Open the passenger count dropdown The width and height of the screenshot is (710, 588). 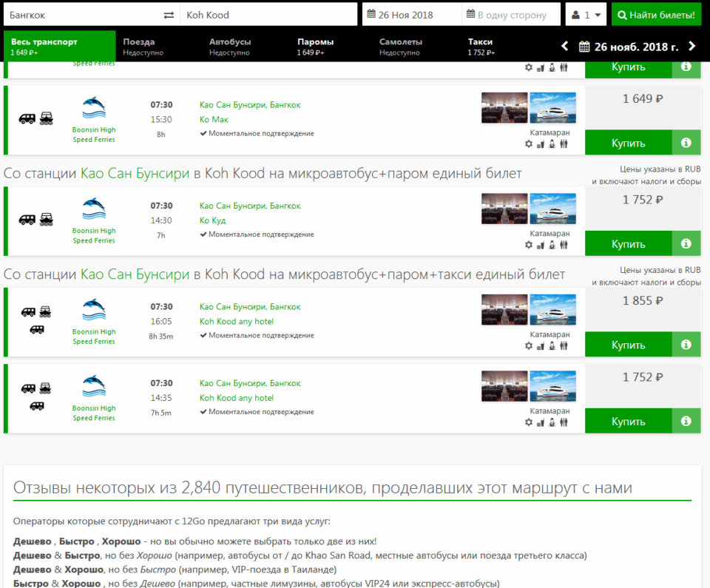(586, 15)
